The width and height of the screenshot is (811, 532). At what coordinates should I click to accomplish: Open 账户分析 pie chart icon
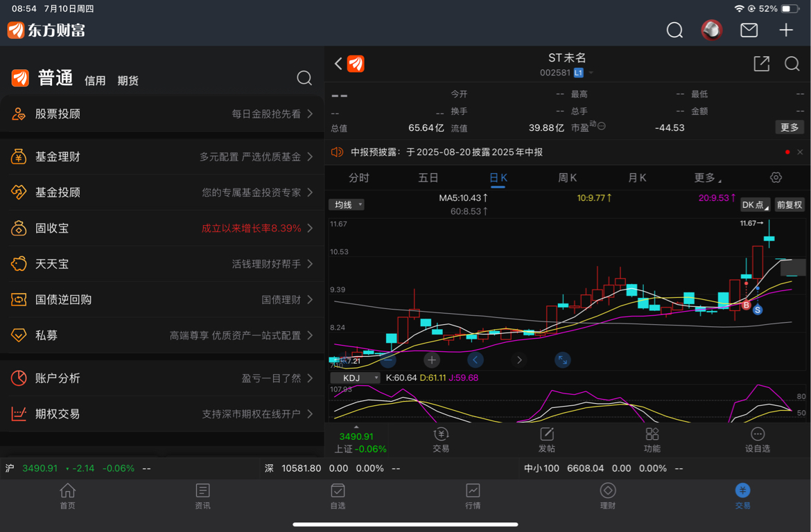click(19, 378)
